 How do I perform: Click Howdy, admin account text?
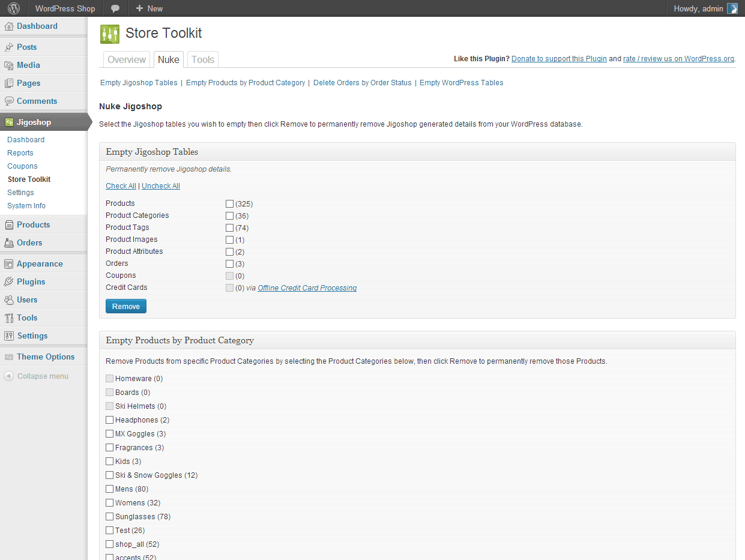(699, 8)
